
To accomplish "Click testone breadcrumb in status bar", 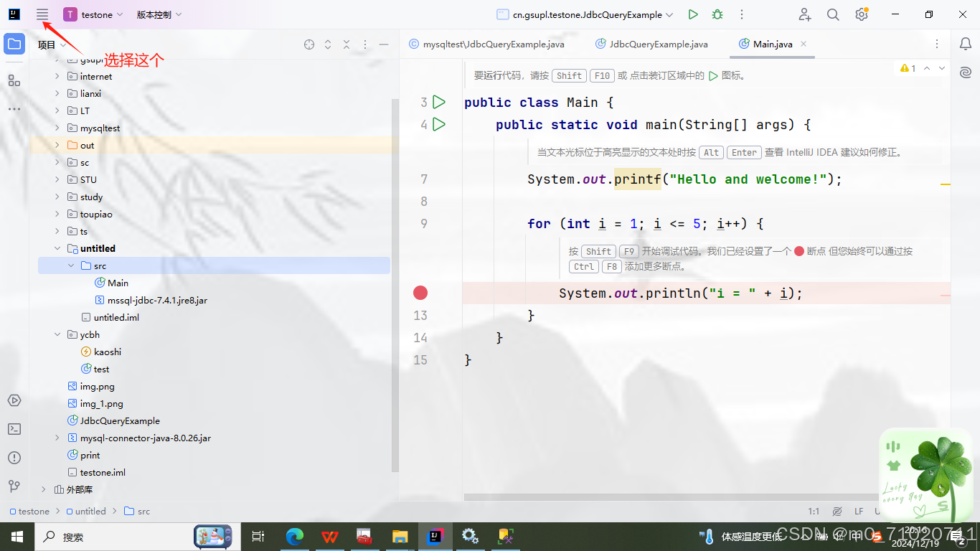I will coord(29,512).
